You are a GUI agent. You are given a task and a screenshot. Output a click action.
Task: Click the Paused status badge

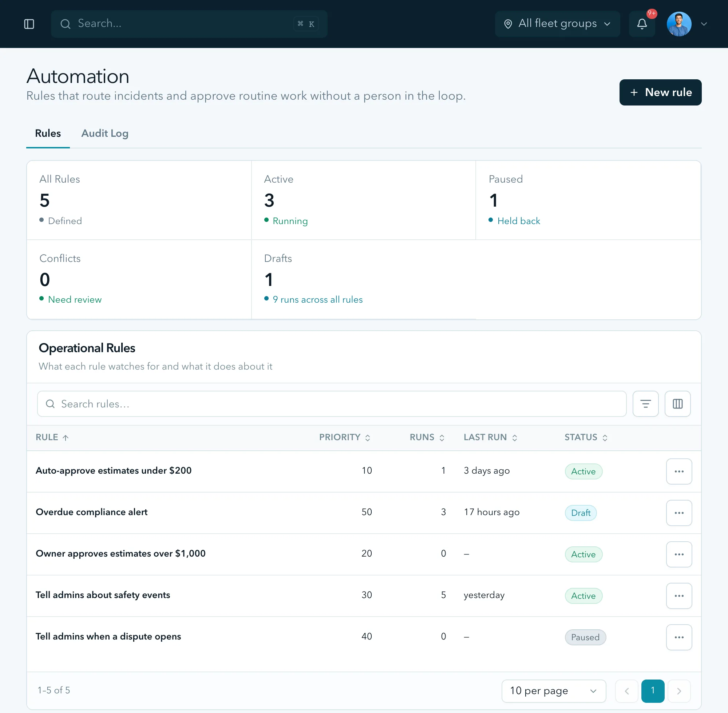(585, 637)
